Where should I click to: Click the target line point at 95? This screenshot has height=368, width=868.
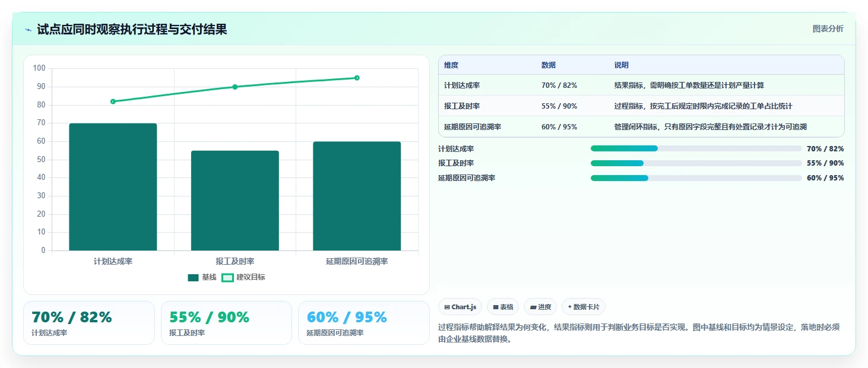(x=357, y=78)
